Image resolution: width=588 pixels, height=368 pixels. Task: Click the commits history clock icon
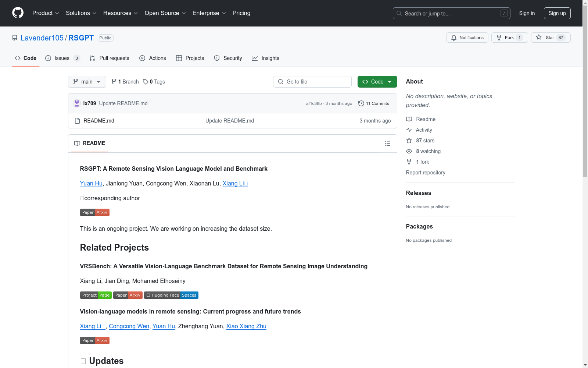[361, 103]
